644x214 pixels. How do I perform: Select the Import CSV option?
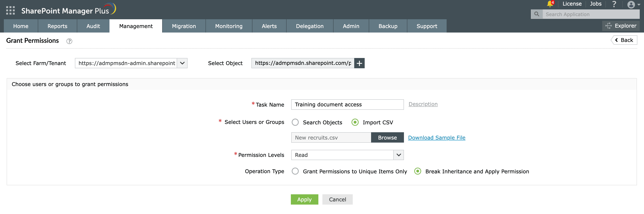click(x=355, y=122)
